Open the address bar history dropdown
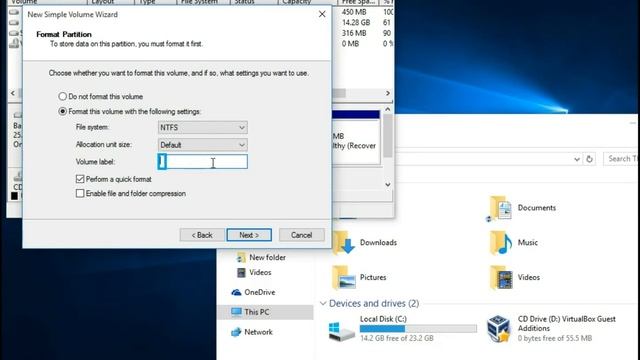This screenshot has width=640, height=360. [x=577, y=159]
